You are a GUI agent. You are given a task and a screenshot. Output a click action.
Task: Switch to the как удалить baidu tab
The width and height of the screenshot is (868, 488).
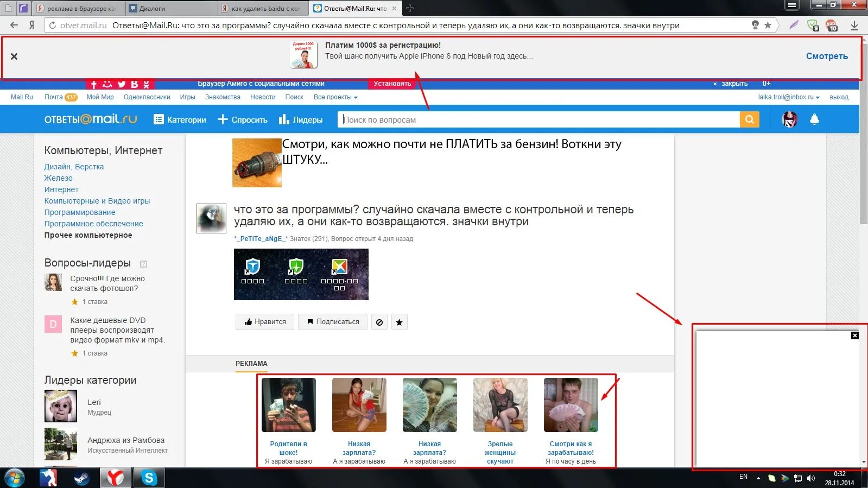tap(263, 9)
